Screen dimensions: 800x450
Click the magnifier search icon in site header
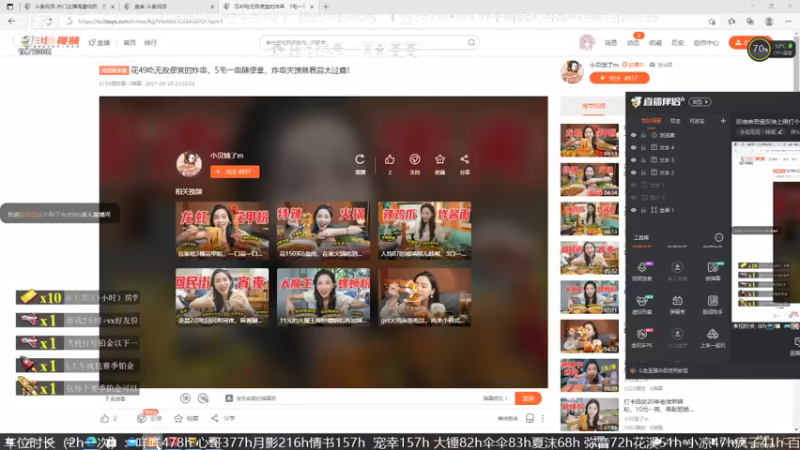tap(471, 43)
